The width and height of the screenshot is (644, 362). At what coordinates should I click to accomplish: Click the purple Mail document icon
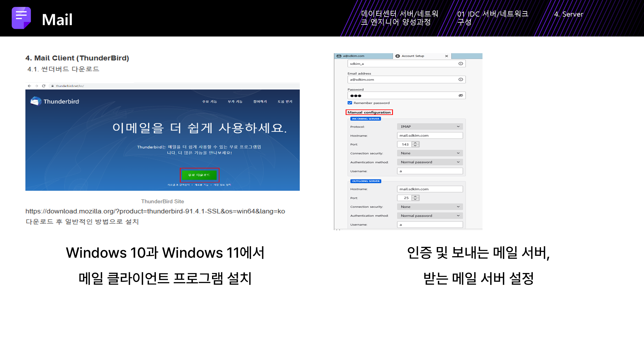[x=21, y=18]
